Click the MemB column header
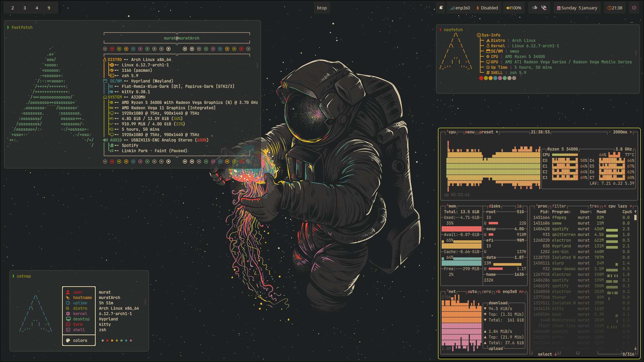 click(x=601, y=212)
